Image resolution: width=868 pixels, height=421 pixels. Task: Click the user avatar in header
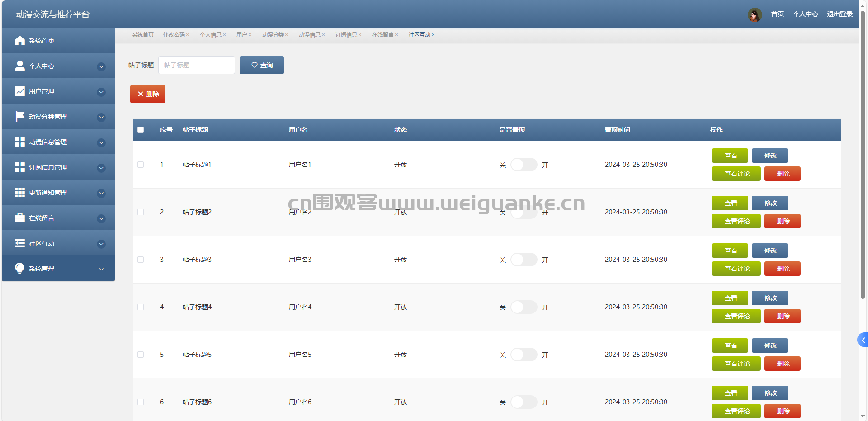click(x=755, y=14)
